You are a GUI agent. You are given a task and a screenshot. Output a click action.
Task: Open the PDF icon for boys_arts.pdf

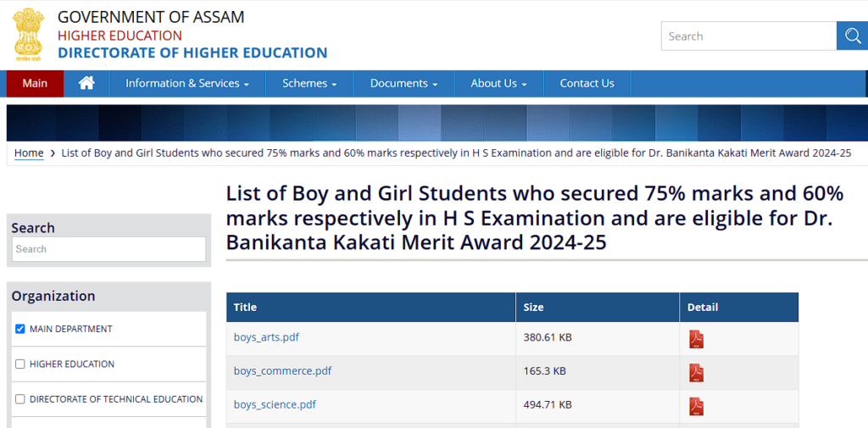pyautogui.click(x=696, y=339)
